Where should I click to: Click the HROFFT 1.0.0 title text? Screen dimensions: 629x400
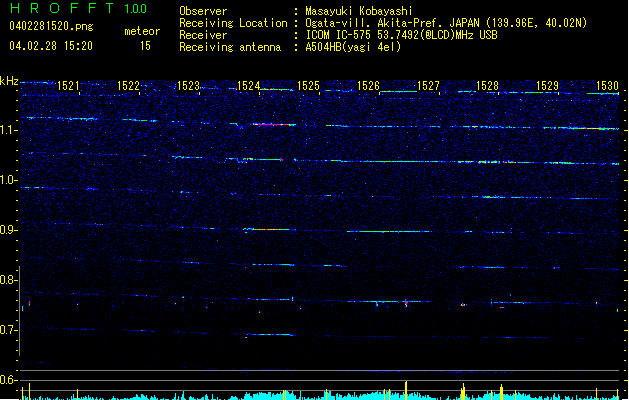pyautogui.click(x=78, y=8)
